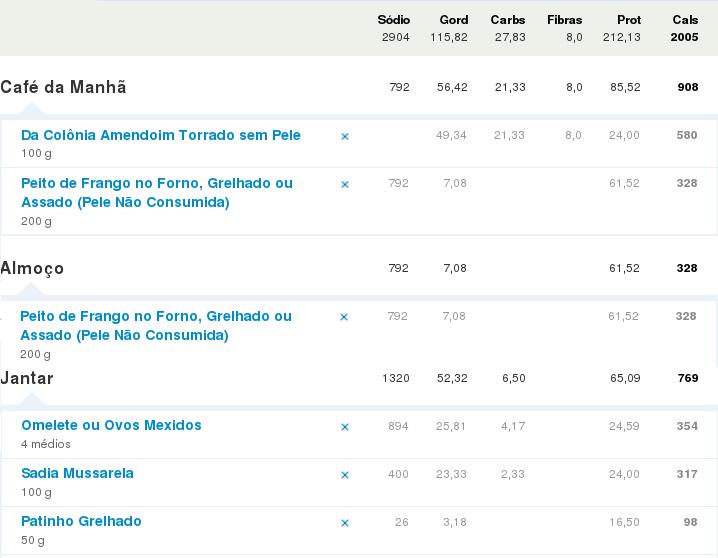The height and width of the screenshot is (558, 718).
Task: Select the Cals column header
Action: click(685, 20)
